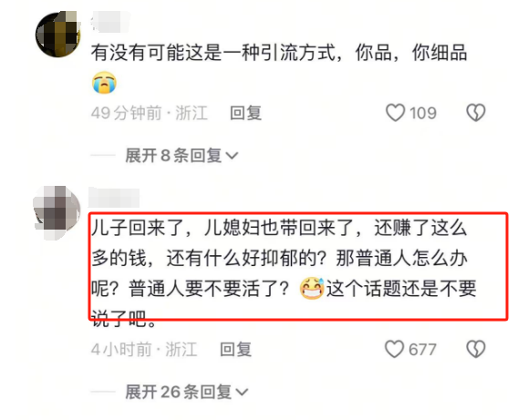Like the comment with 677 likes
This screenshot has width=528, height=420.
394,349
